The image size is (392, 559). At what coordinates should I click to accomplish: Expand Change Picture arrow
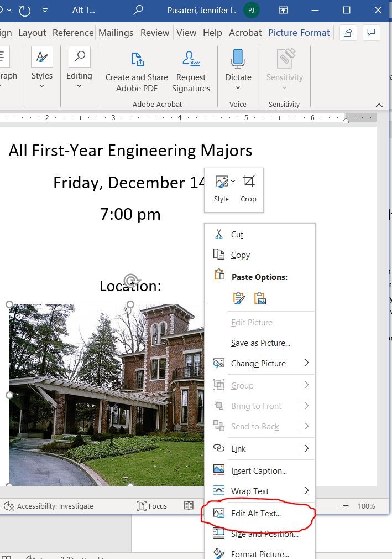click(306, 363)
